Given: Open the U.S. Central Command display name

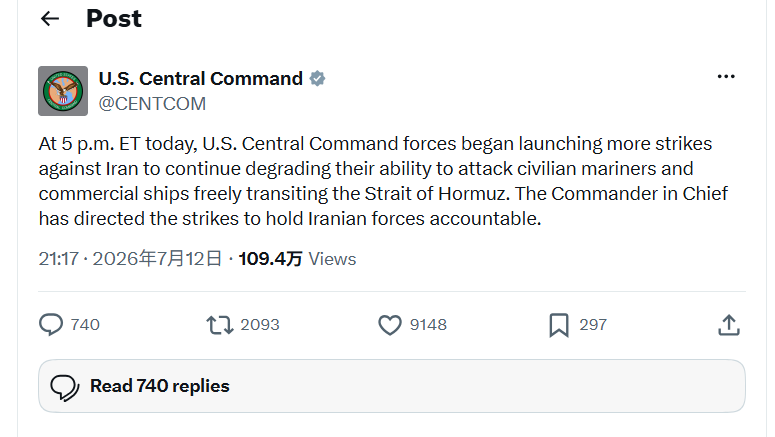Looking at the screenshot, I should [x=201, y=79].
